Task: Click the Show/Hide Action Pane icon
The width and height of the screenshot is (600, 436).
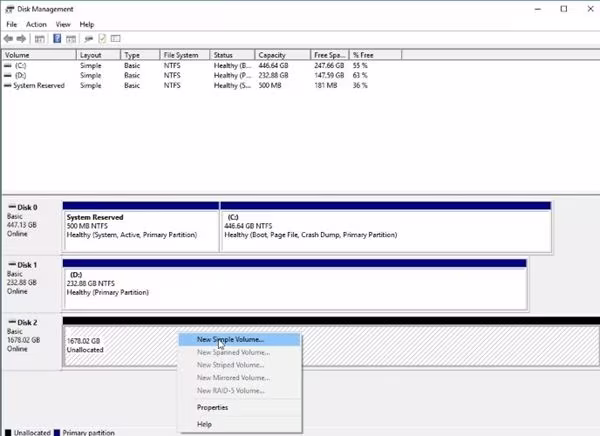Action: (x=71, y=39)
